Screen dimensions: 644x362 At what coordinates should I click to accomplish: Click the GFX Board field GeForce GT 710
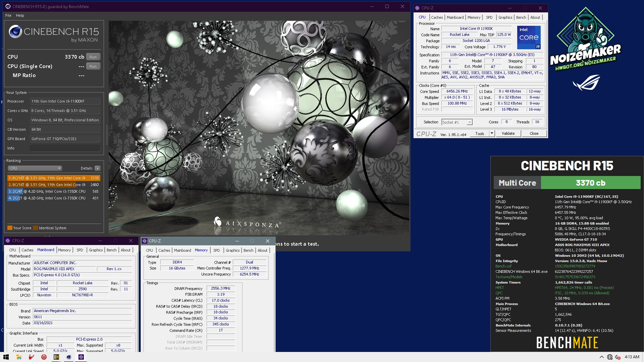[x=65, y=139]
